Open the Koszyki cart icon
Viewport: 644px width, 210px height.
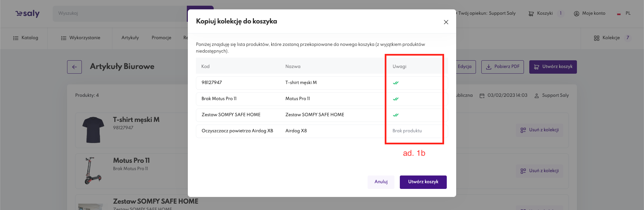click(531, 14)
